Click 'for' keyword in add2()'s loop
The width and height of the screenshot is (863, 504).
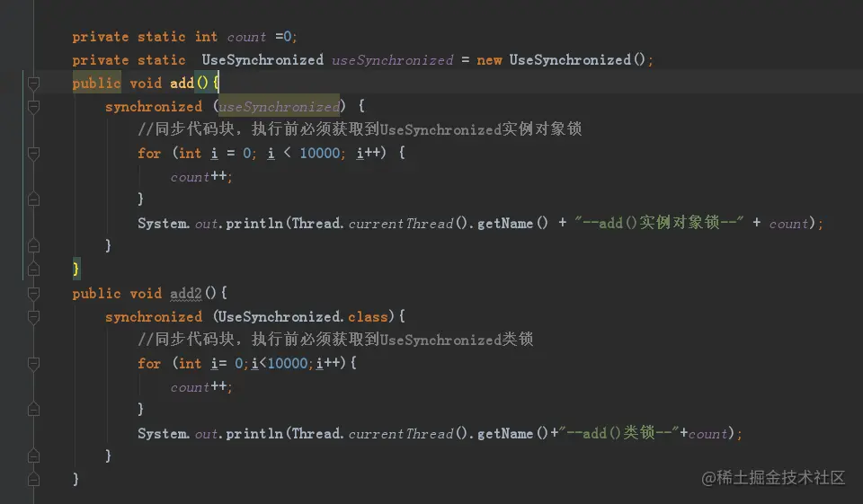click(x=149, y=363)
